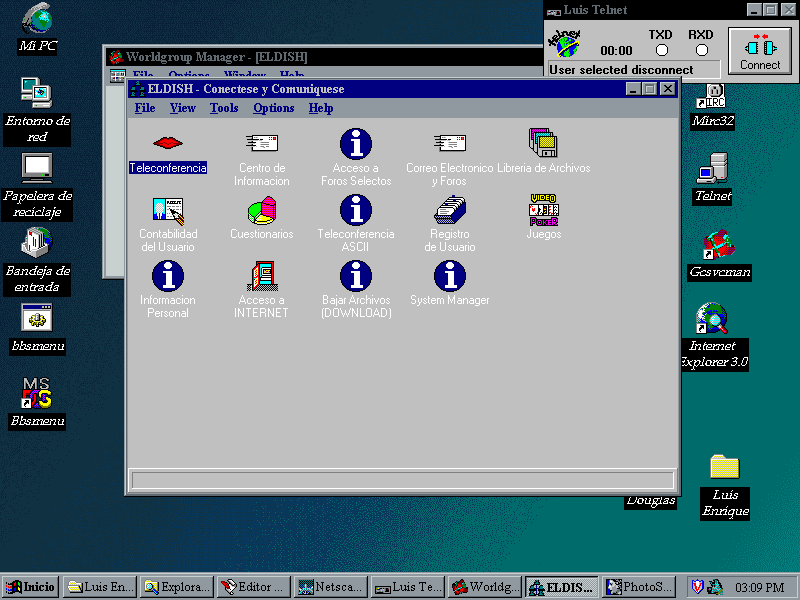Screen dimensions: 800x600
Task: Open Informacion Personal icon
Action: pyautogui.click(x=168, y=276)
